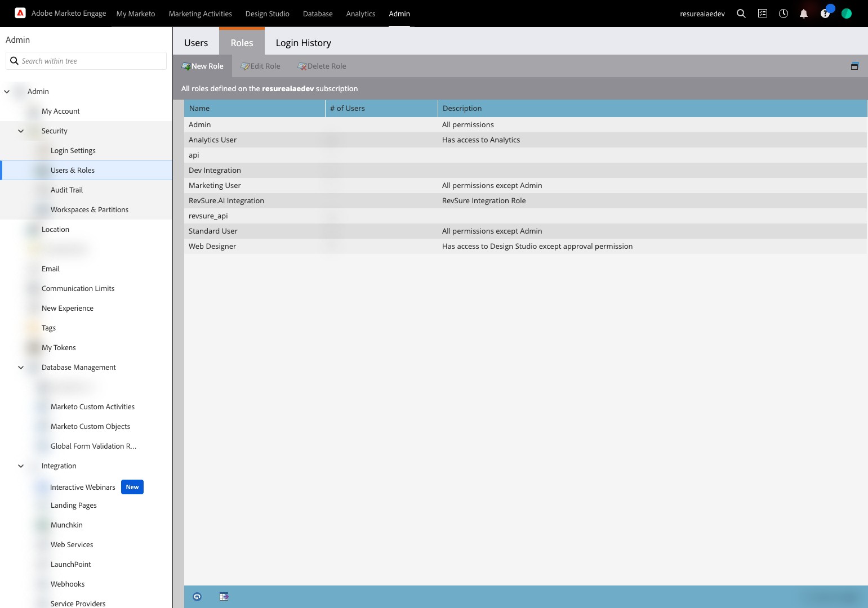Open Audit Trail in tree

(x=66, y=190)
